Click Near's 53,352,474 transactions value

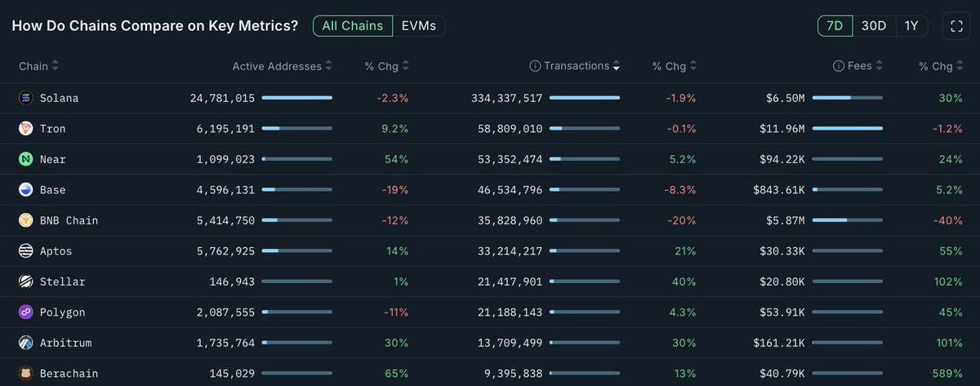click(510, 159)
